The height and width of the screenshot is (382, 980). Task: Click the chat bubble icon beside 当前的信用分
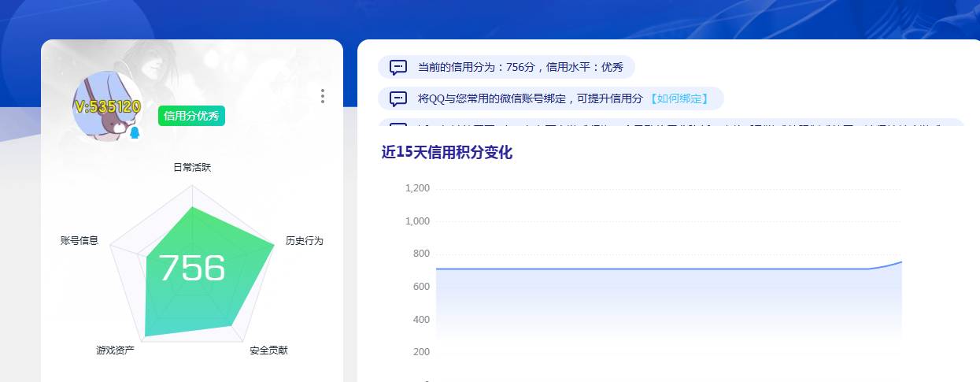(398, 68)
